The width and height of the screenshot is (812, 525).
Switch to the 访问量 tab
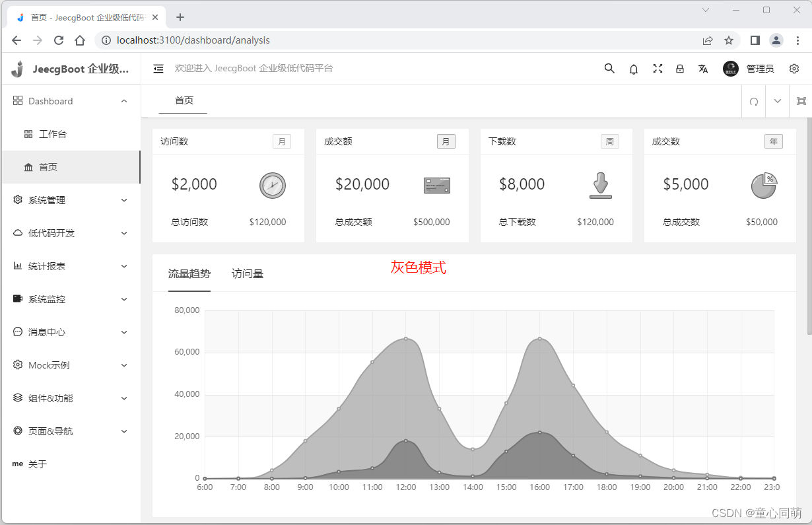(248, 273)
